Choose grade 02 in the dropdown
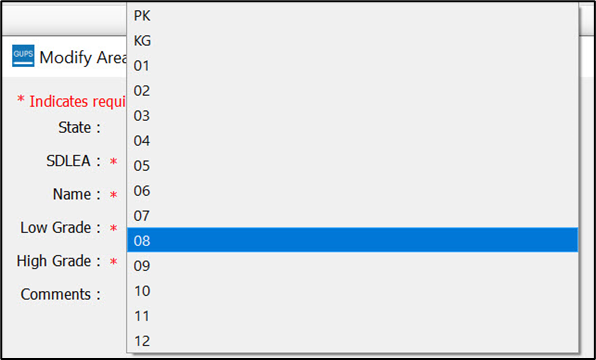Image resolution: width=596 pixels, height=360 pixels. click(x=352, y=91)
